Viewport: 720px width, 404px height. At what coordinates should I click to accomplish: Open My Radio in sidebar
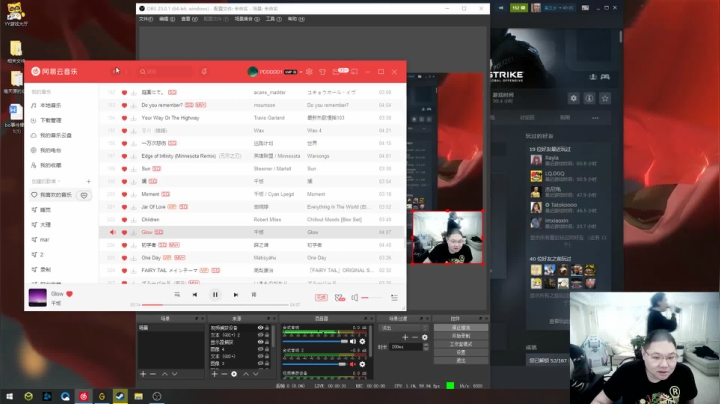pos(46,150)
